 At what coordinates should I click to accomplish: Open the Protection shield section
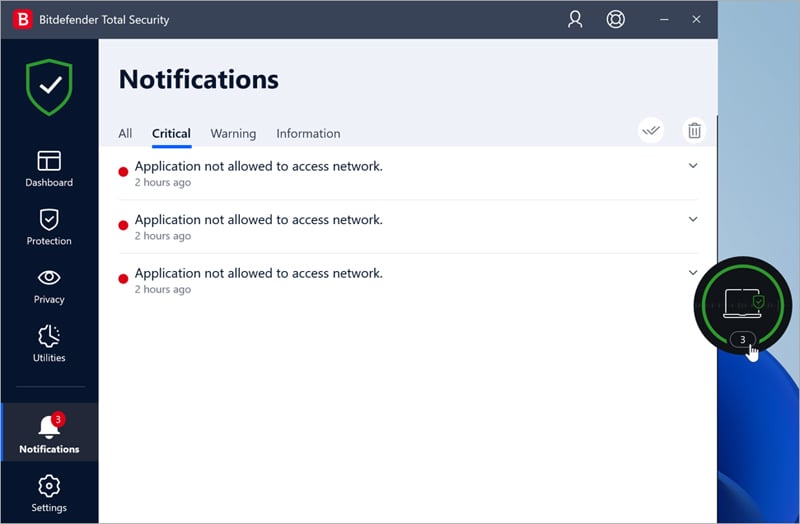(x=49, y=227)
